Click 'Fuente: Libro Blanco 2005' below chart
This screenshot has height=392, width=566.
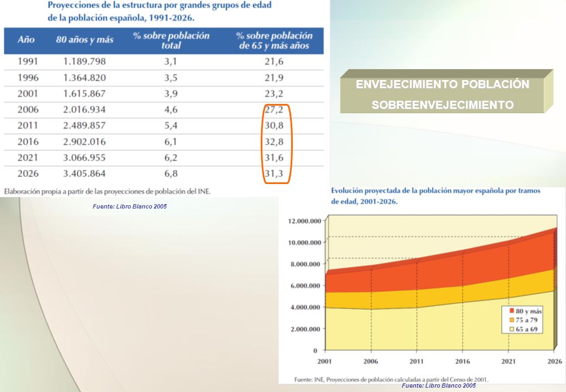coord(439,385)
